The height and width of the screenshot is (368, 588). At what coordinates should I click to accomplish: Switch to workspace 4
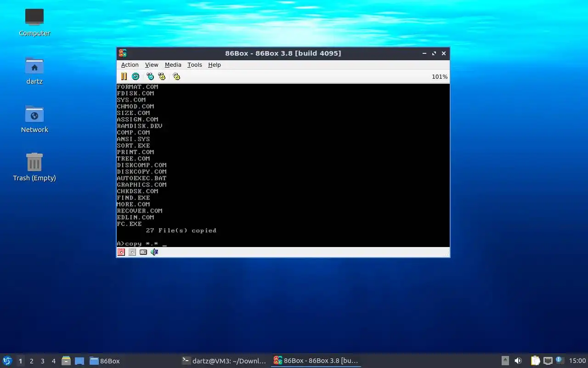pos(53,361)
